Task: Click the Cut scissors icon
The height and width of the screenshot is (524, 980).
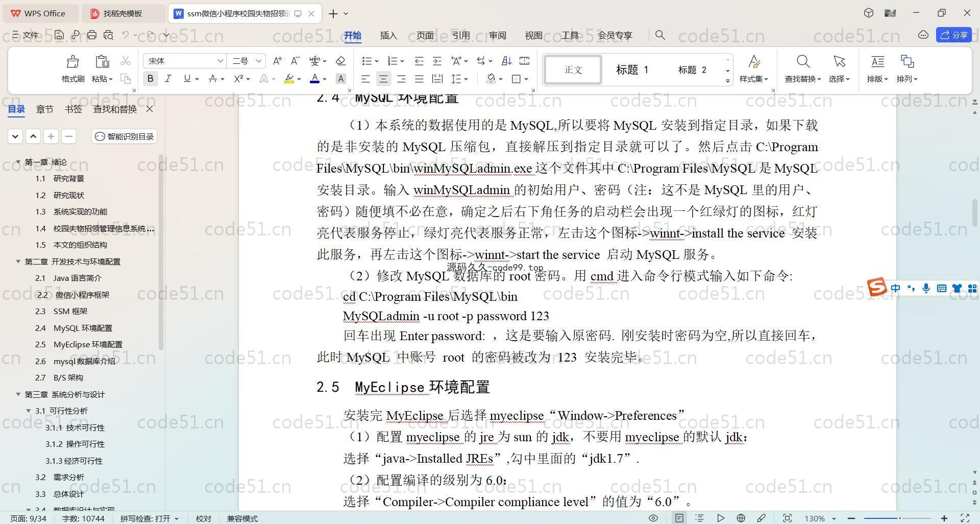Action: (126, 61)
